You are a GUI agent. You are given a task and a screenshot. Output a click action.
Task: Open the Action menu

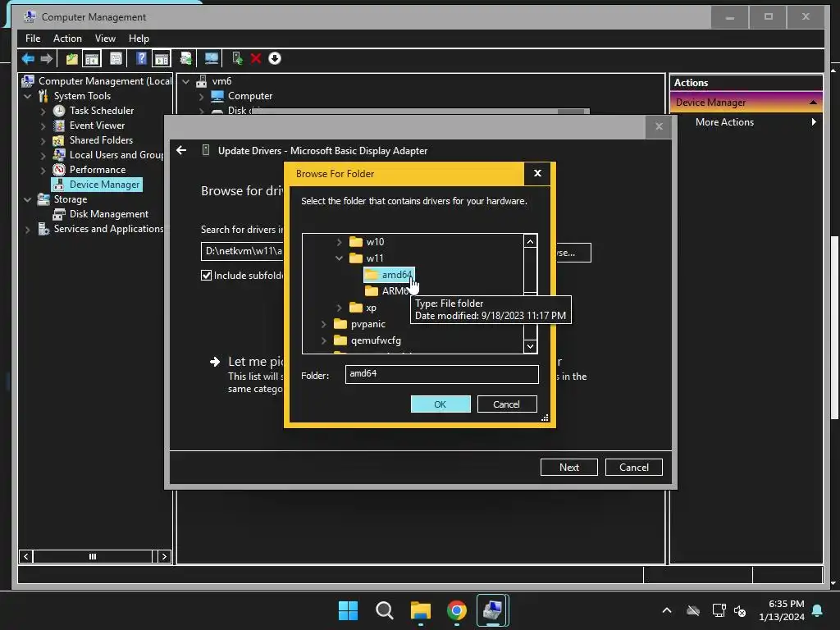tap(67, 39)
